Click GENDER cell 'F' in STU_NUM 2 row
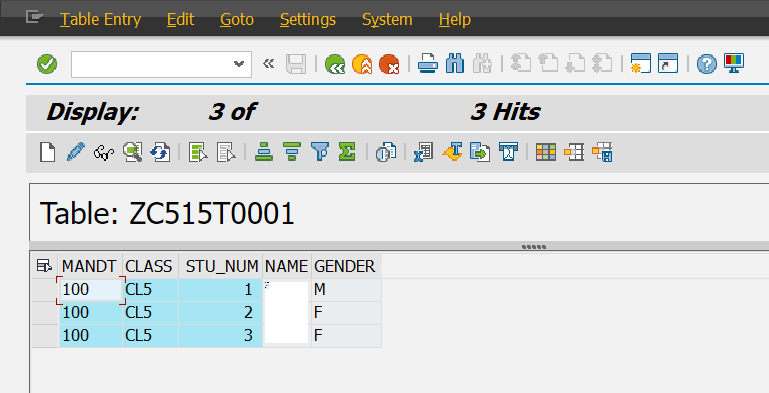Viewport: 769px width, 393px height. pyautogui.click(x=346, y=313)
